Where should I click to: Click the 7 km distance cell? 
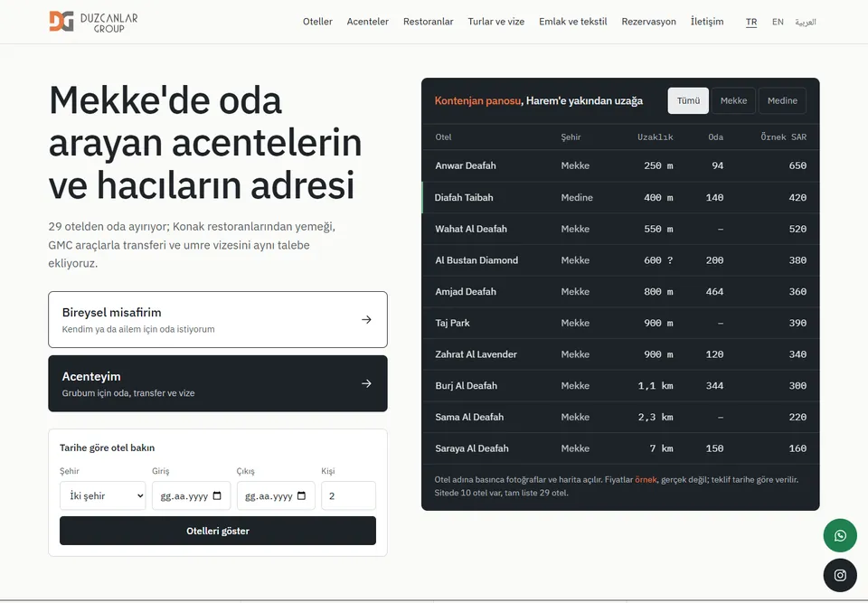click(x=661, y=448)
